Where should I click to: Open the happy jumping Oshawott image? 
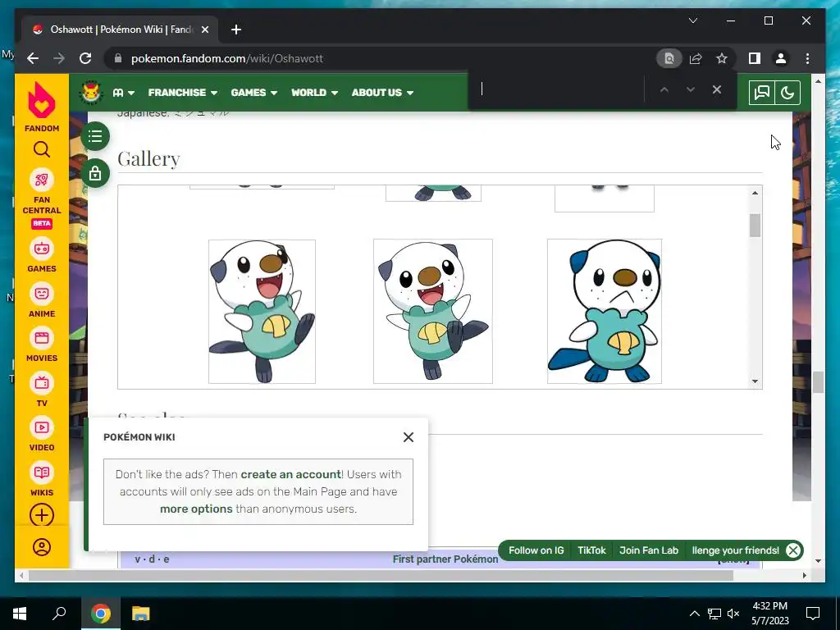pyautogui.click(x=262, y=312)
